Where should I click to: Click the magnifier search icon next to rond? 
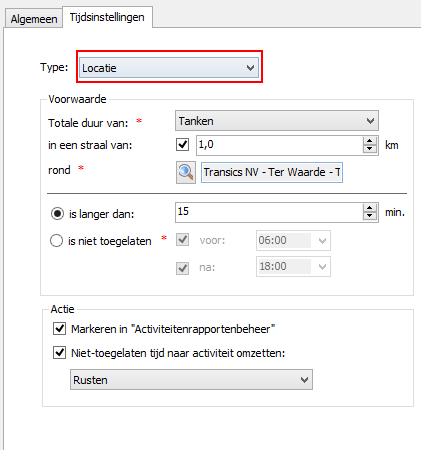coord(186,172)
